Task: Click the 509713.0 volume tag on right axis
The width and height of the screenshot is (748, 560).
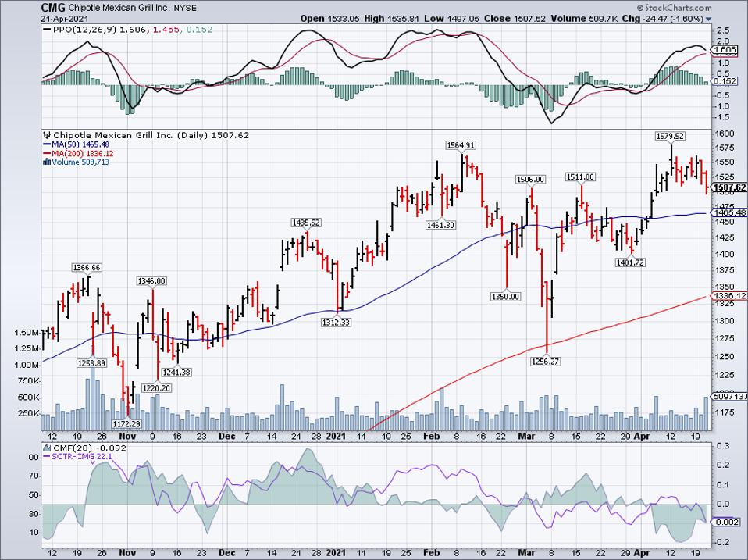Action: coord(729,397)
